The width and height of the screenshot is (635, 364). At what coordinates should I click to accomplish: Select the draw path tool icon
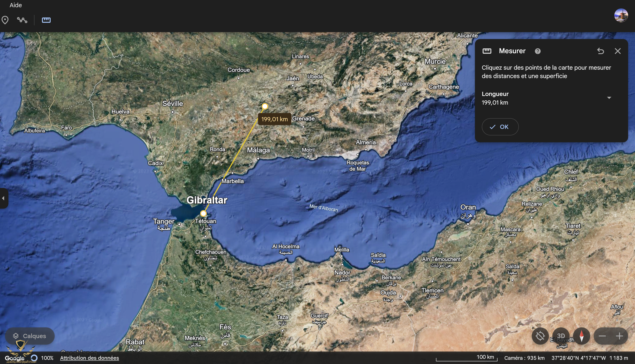coord(22,20)
